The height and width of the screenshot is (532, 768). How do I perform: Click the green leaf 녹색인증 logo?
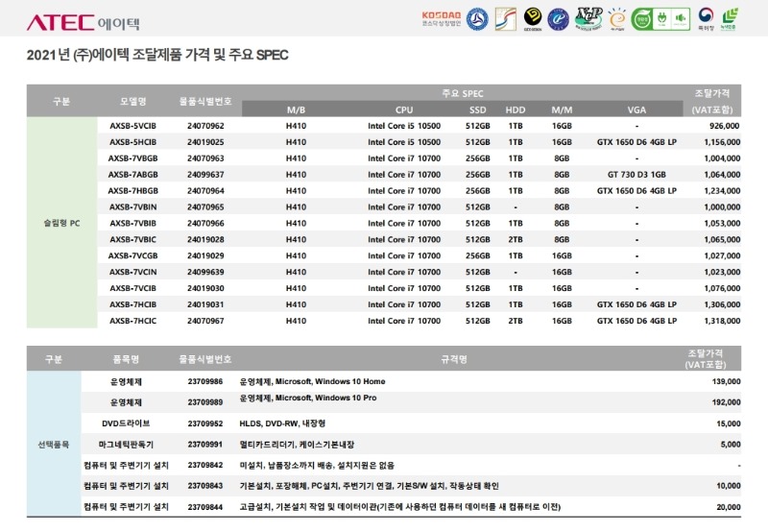pos(729,19)
